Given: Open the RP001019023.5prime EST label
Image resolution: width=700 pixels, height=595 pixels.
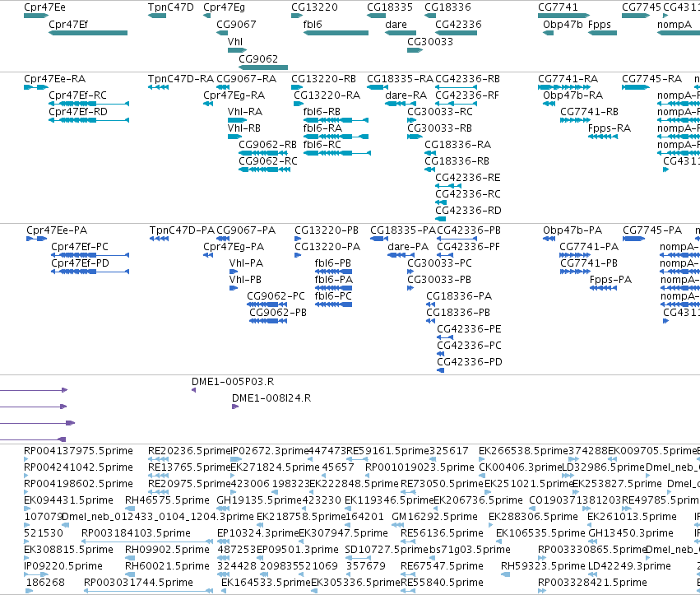Looking at the screenshot, I should click(420, 467).
